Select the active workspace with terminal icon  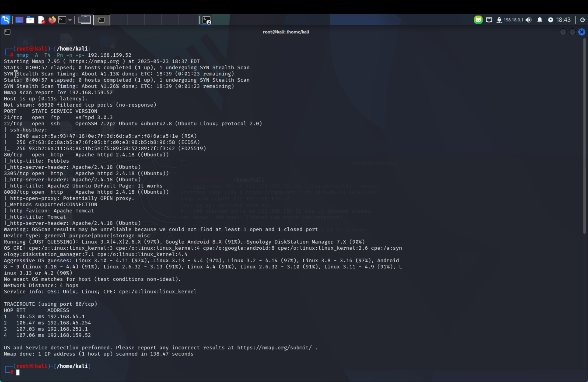coord(101,20)
